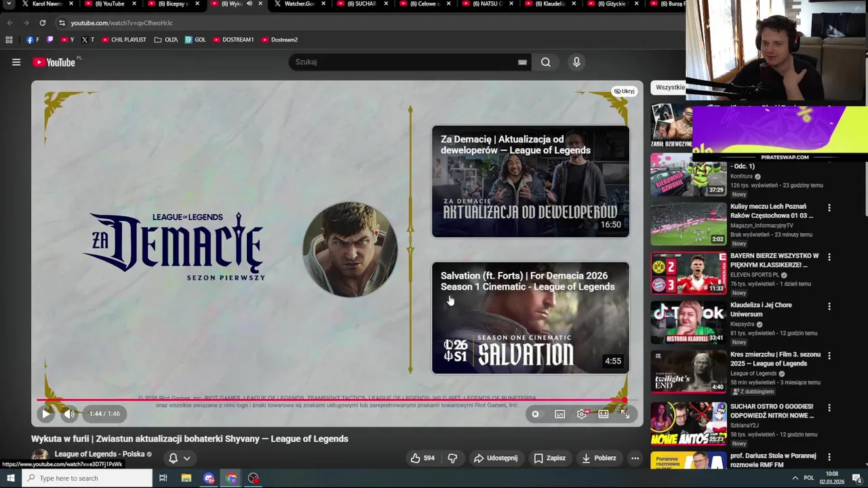Hide the end screen with Ukryj
The height and width of the screenshot is (488, 868).
pyautogui.click(x=624, y=91)
